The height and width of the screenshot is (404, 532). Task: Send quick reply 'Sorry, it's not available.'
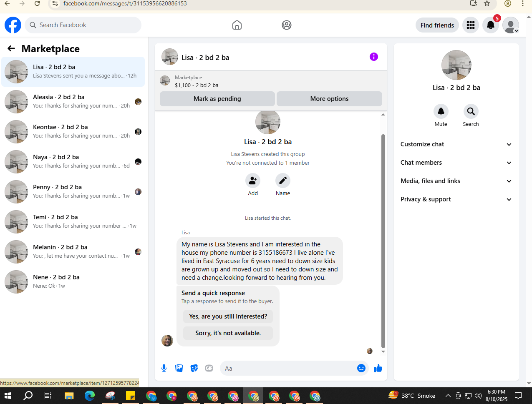click(228, 333)
